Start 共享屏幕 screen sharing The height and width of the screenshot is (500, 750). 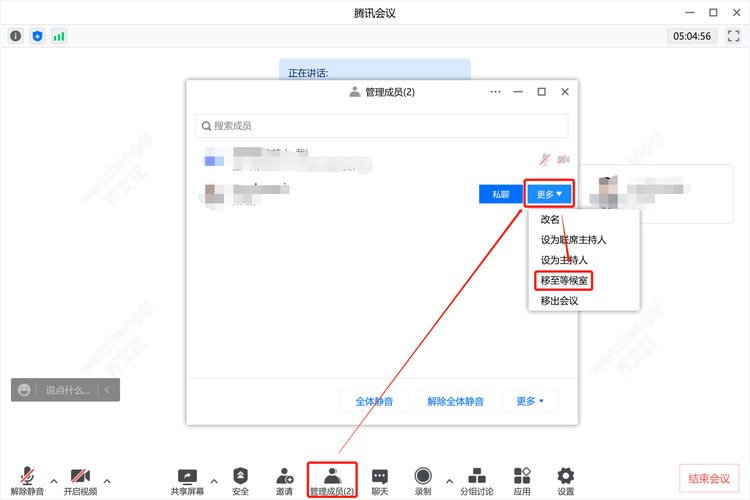(187, 480)
